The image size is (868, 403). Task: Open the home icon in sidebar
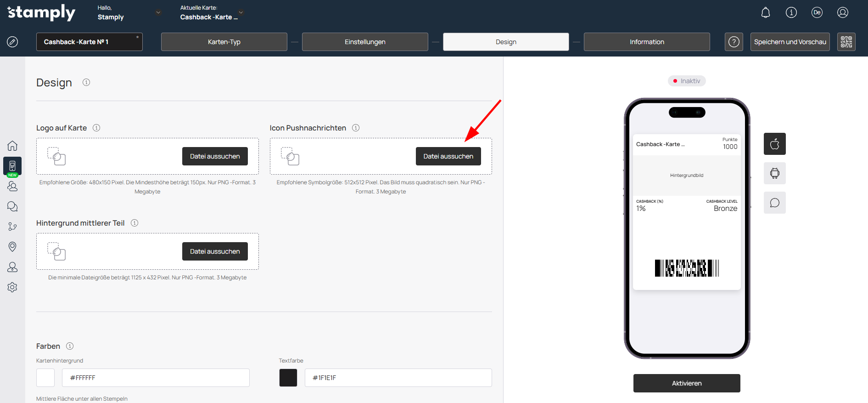[12, 146]
